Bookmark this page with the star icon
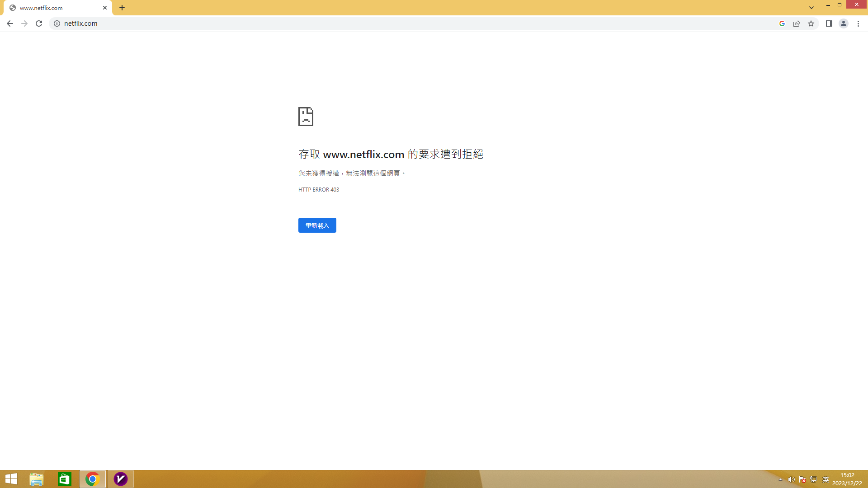The image size is (868, 488). 811,23
